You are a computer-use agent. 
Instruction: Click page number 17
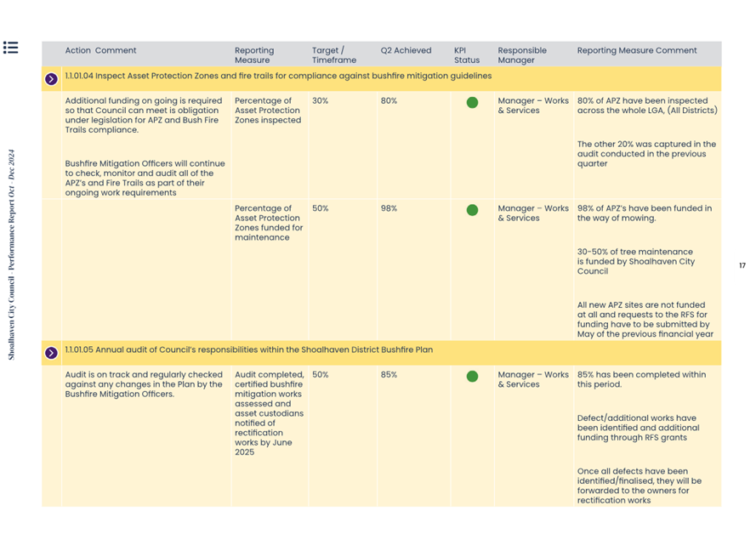tap(742, 266)
